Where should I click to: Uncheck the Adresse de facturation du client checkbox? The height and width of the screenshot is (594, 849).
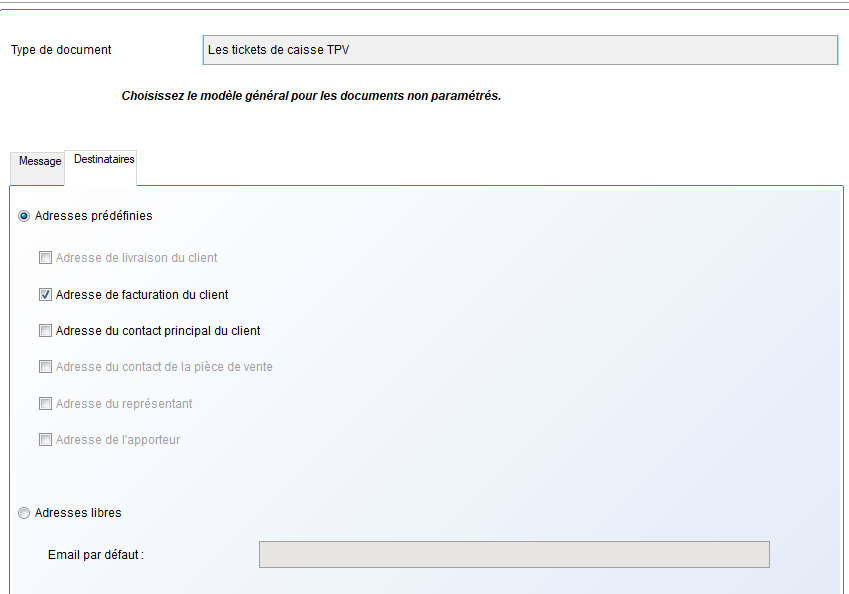click(45, 295)
